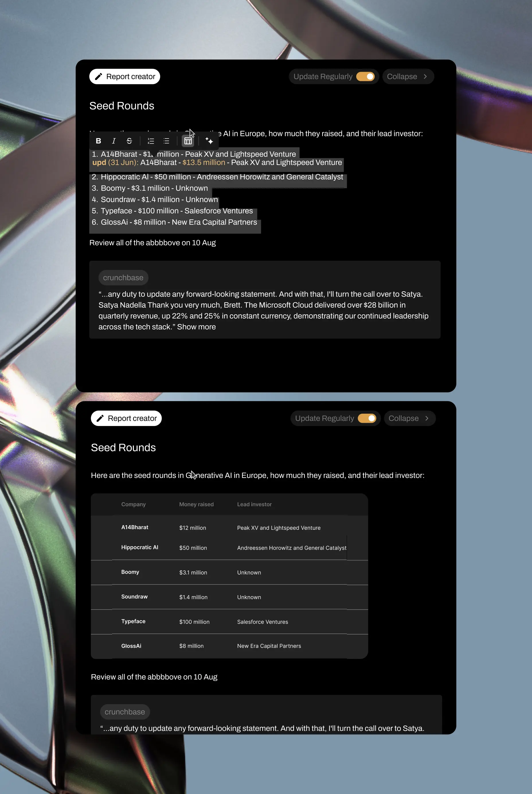The image size is (532, 794).
Task: Click the $1.4 million table cell
Action: (x=193, y=597)
